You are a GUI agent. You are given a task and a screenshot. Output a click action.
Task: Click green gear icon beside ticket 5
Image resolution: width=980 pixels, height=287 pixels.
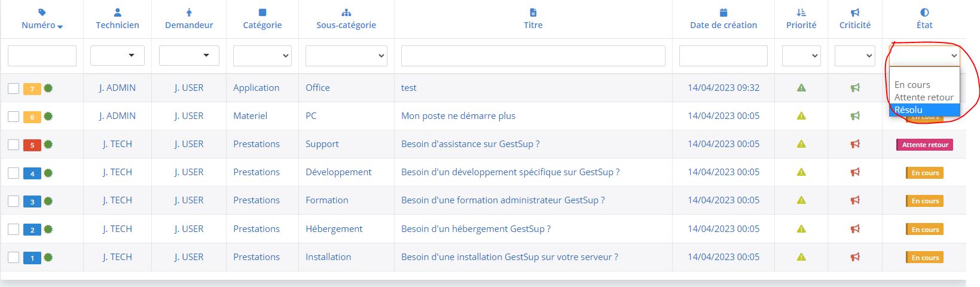click(x=48, y=144)
